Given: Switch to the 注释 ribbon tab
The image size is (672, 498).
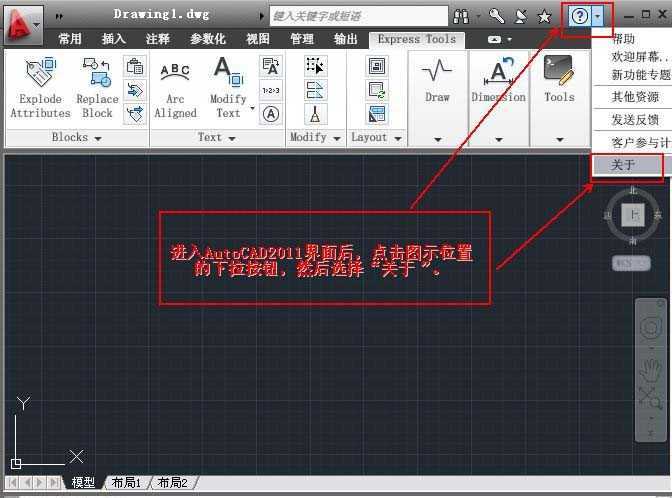Looking at the screenshot, I should 158,39.
